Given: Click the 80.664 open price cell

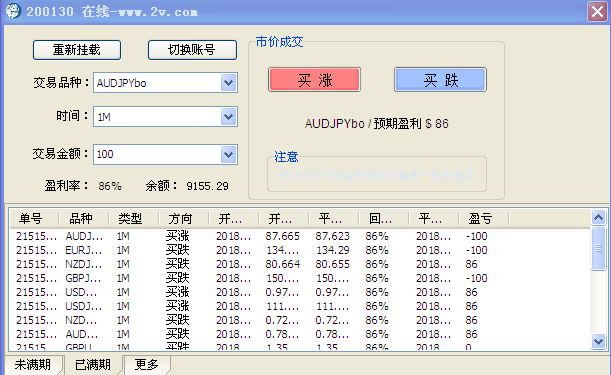Looking at the screenshot, I should click(x=283, y=264).
